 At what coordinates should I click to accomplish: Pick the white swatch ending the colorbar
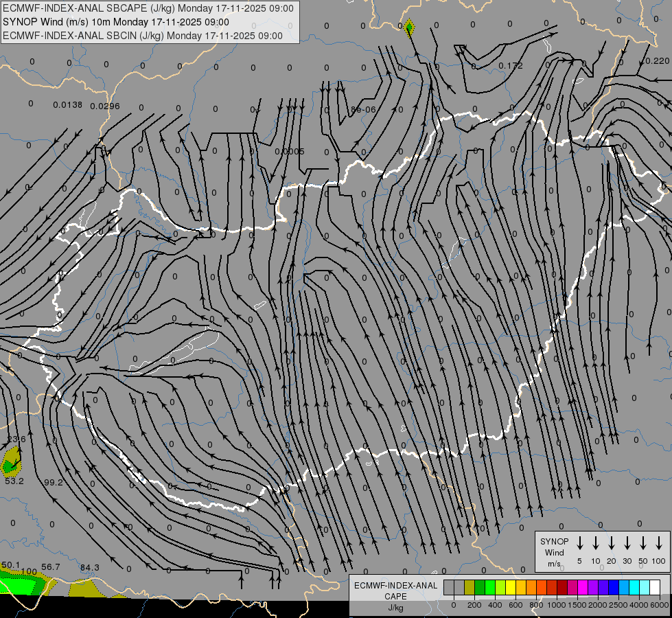click(654, 587)
